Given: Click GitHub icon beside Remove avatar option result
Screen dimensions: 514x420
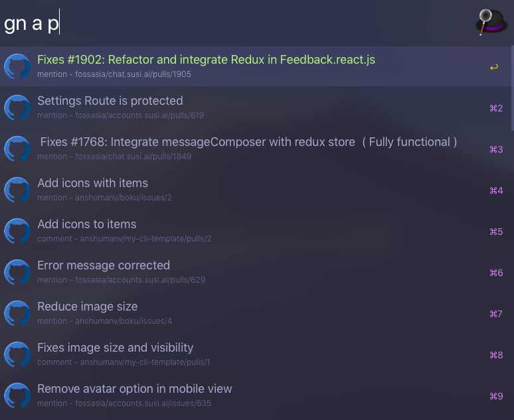Looking at the screenshot, I should [17, 395].
